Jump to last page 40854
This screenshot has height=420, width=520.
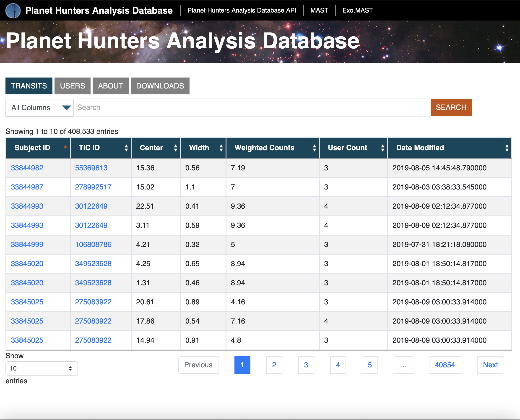[x=445, y=365]
